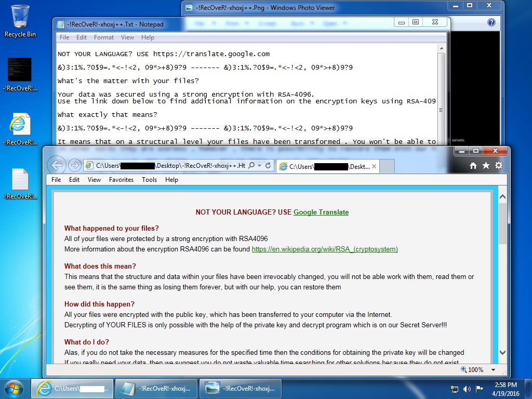This screenshot has height=399, width=532.
Task: Refresh the page in Internet Explorer
Action: [x=268, y=166]
